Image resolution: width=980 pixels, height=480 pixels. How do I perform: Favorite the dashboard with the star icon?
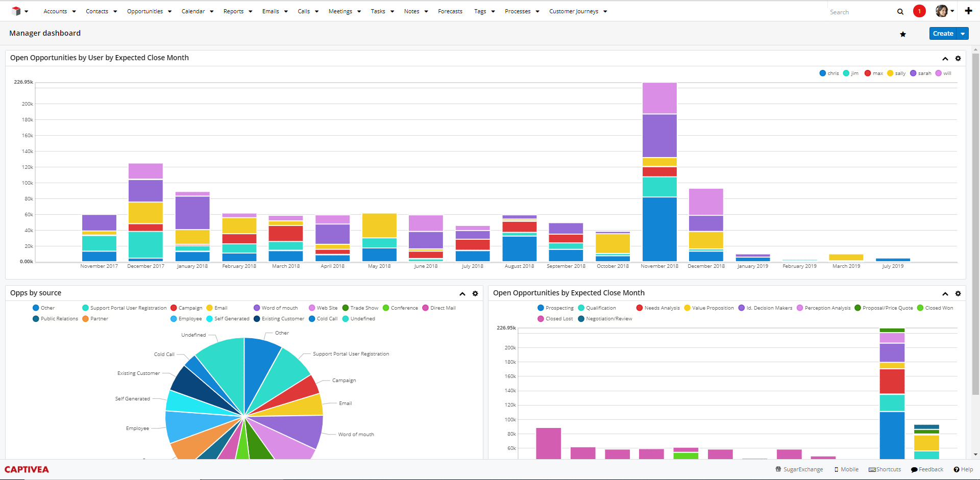[x=903, y=34]
